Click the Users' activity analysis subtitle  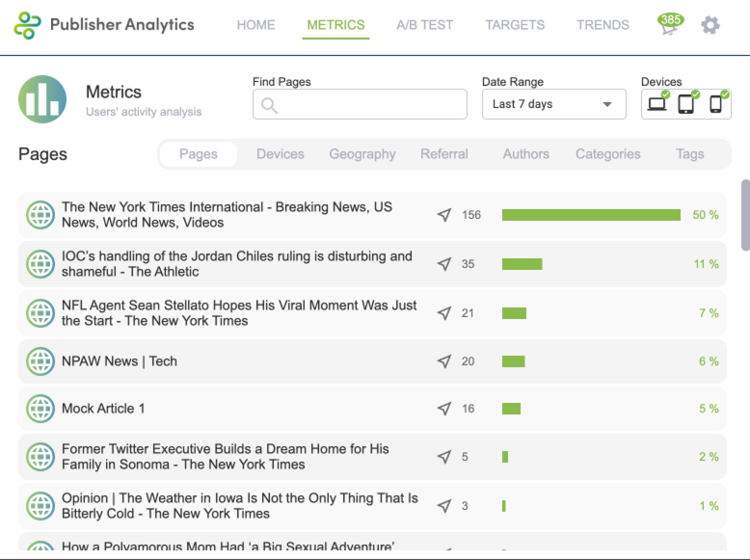144,112
